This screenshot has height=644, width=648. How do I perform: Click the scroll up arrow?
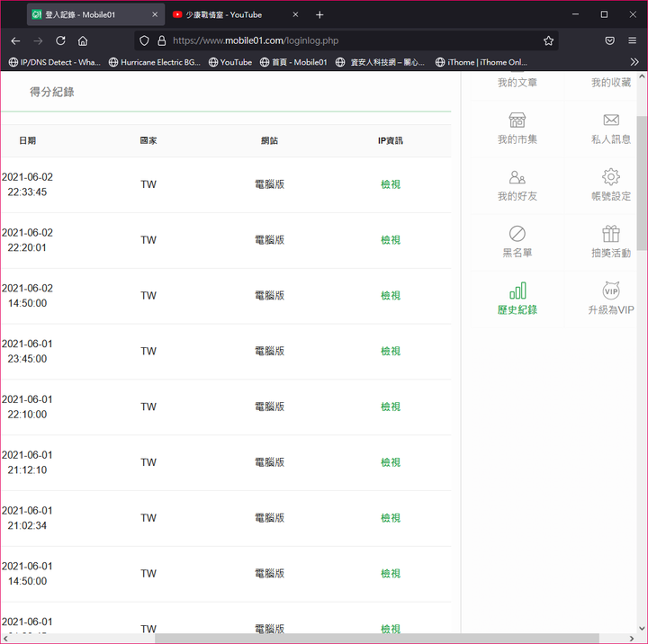pos(642,76)
